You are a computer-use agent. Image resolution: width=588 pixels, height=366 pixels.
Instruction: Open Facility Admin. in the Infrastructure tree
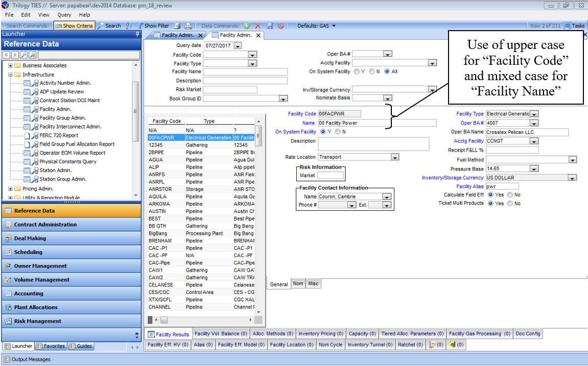pos(55,109)
